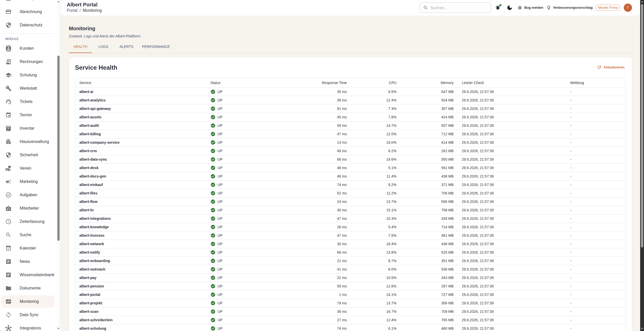Click the Muster Firma company chip
644x331 pixels.
[608, 8]
